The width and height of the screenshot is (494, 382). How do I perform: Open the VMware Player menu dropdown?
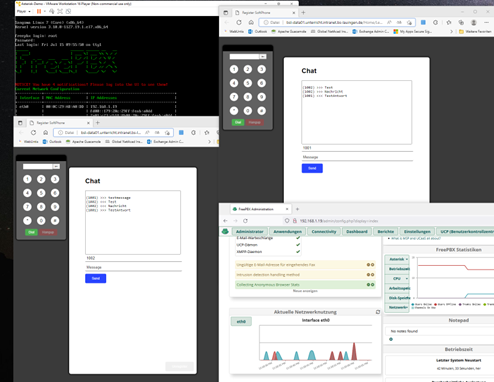click(x=24, y=11)
